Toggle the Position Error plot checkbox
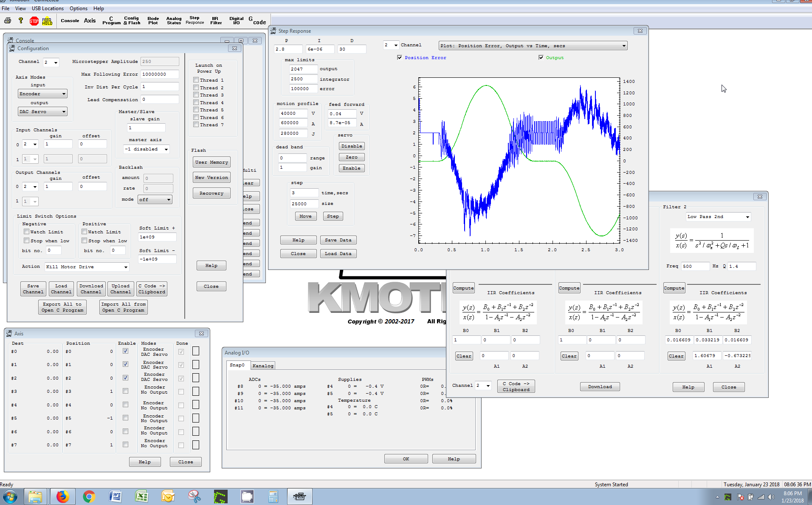The width and height of the screenshot is (812, 505). tap(400, 58)
